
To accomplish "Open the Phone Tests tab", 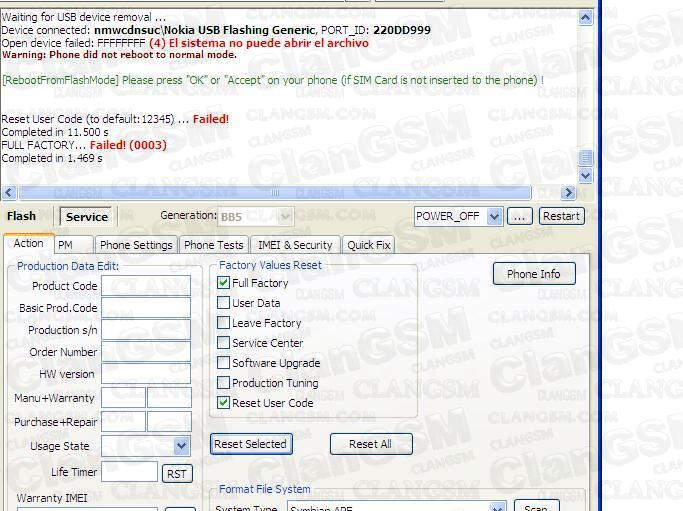I will coord(214,245).
